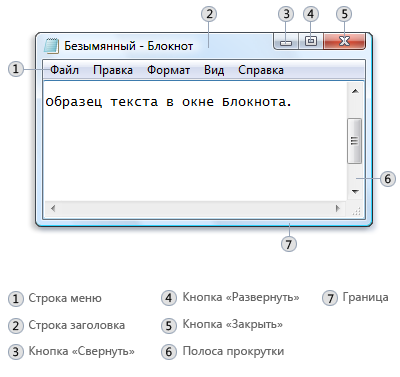Screen dimensions: 400x377
Task: Open the Файл menu
Action: click(64, 70)
